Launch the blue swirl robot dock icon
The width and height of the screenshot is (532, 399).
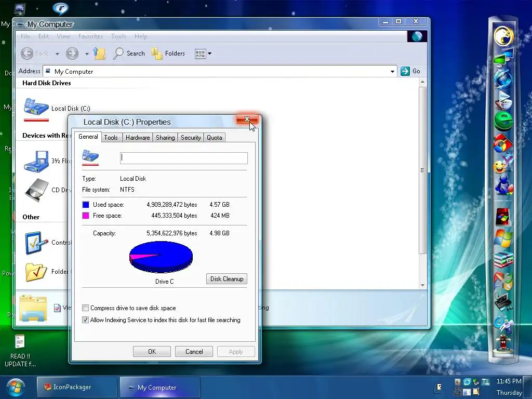tap(503, 324)
